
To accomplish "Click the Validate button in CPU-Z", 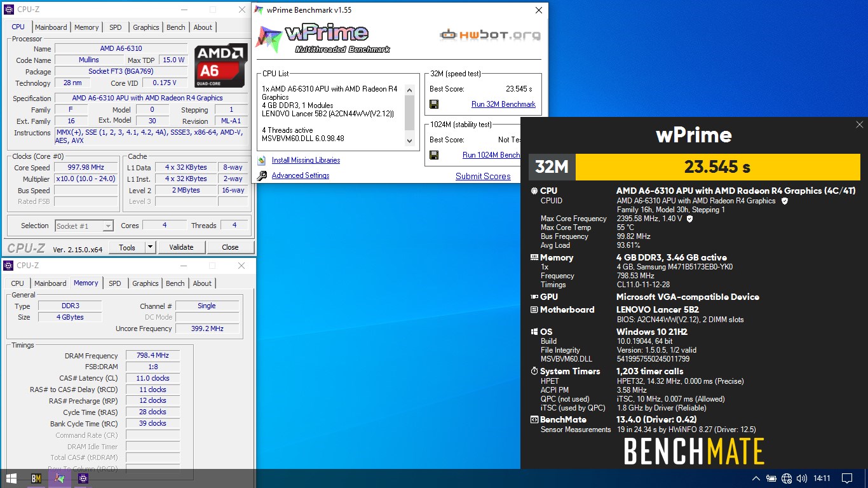I will [x=181, y=247].
